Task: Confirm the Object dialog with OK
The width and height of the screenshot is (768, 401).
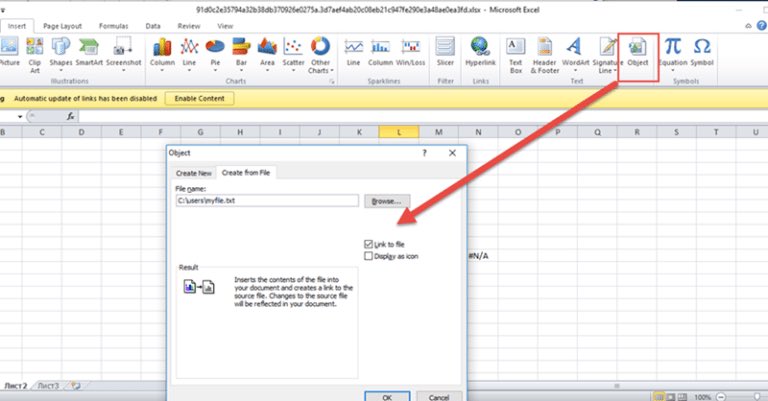Action: click(387, 397)
